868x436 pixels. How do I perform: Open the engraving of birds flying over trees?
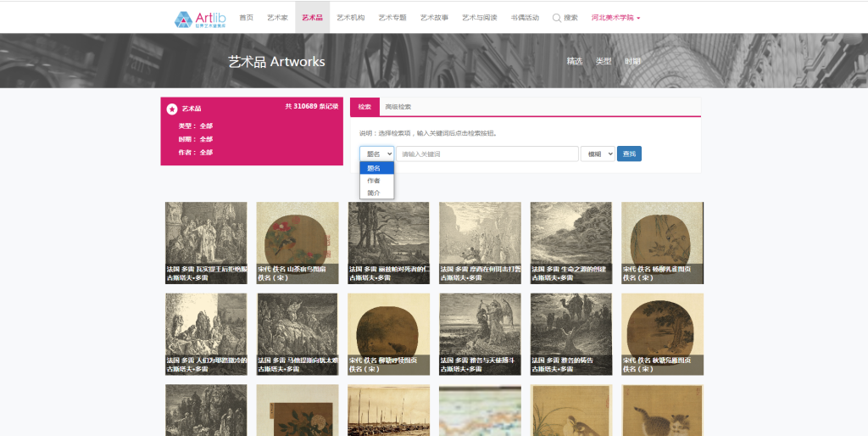tap(388, 243)
